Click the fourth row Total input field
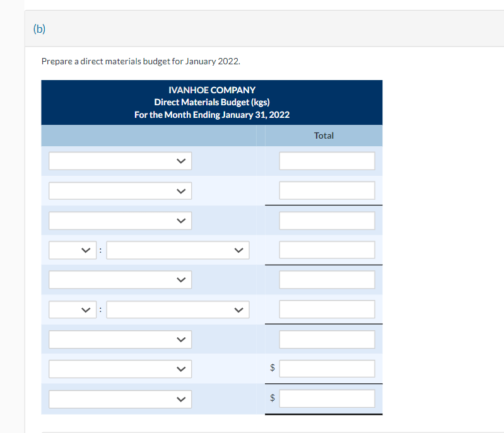Image resolution: width=504 pixels, height=433 pixels. tap(327, 250)
